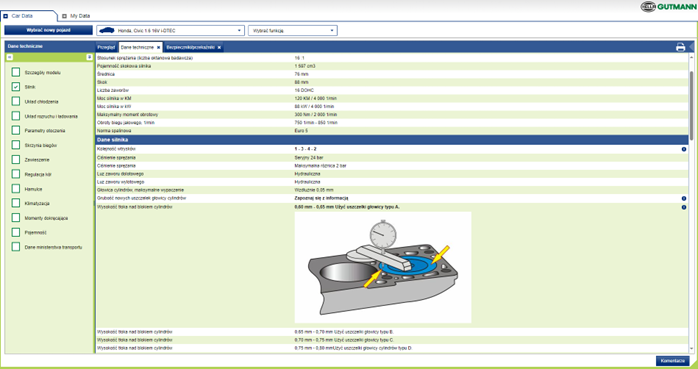Open info icon for Grubość nowych uszczelek row

pyautogui.click(x=684, y=199)
